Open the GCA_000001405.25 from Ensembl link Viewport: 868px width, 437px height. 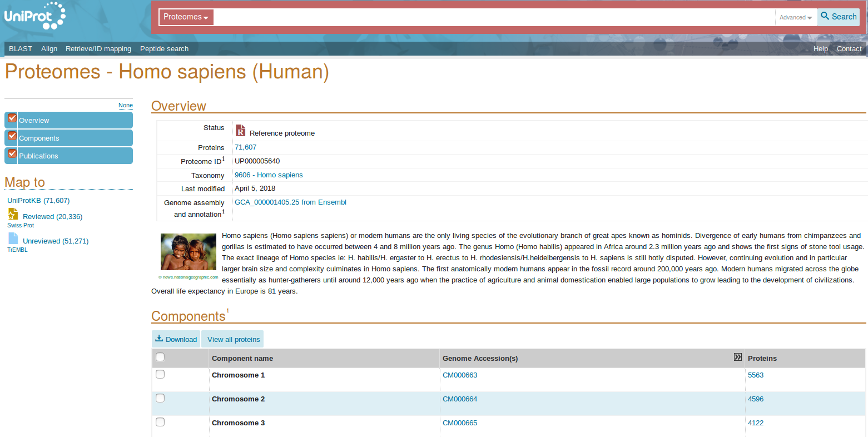pos(290,202)
